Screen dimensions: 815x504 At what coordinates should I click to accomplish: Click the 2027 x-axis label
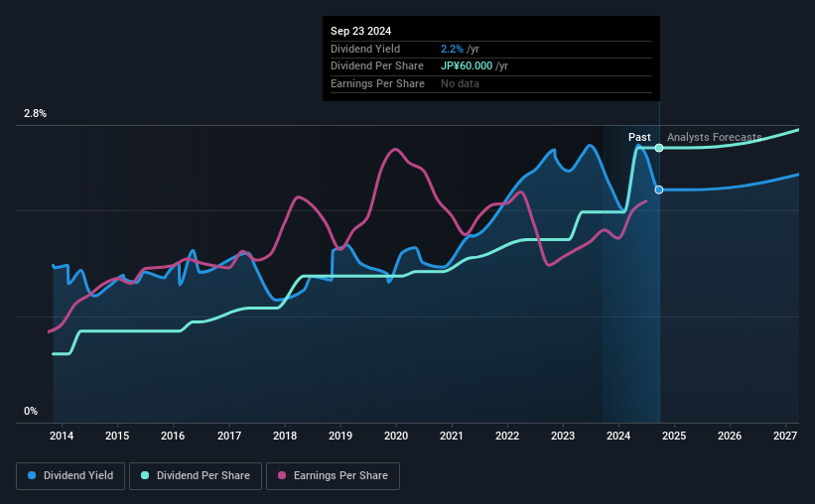[x=785, y=436]
